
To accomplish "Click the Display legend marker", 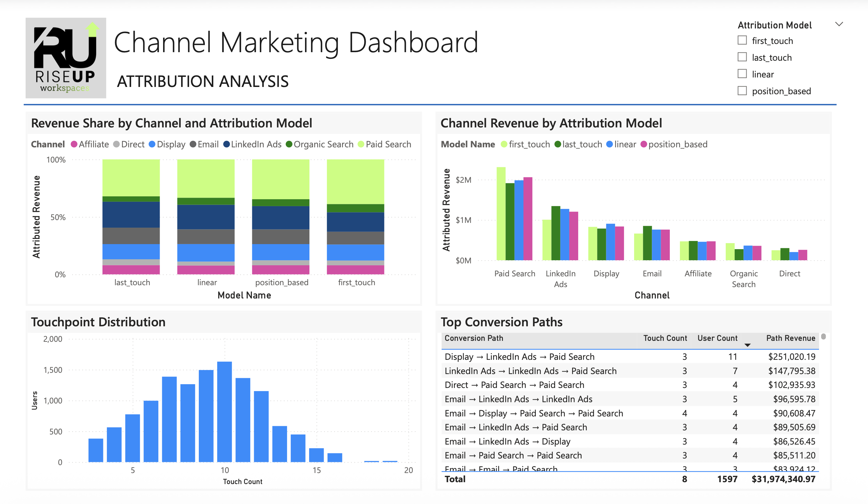I will (x=152, y=144).
